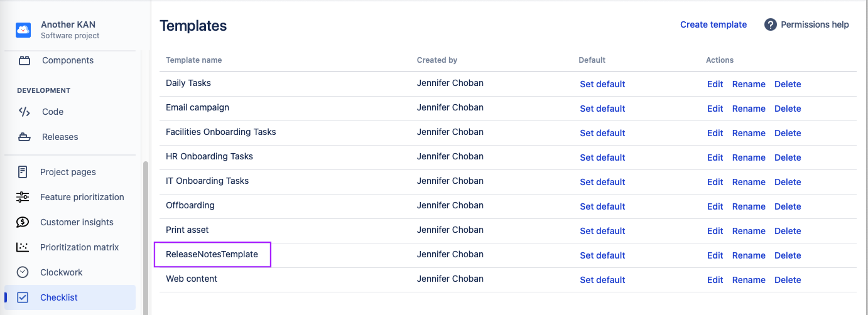This screenshot has width=868, height=315.
Task: Click the Feature prioritization sliders icon
Action: pyautogui.click(x=23, y=197)
